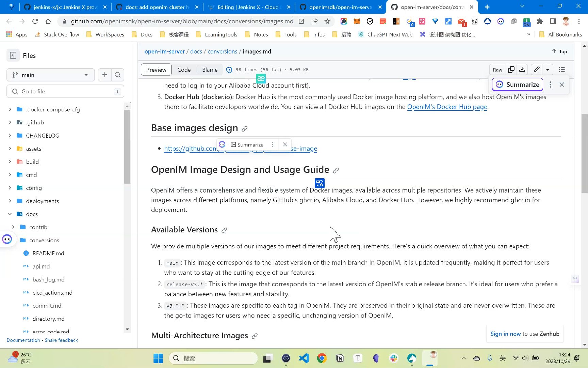588x368 pixels.
Task: Switch to Preview view
Action: coord(156,70)
